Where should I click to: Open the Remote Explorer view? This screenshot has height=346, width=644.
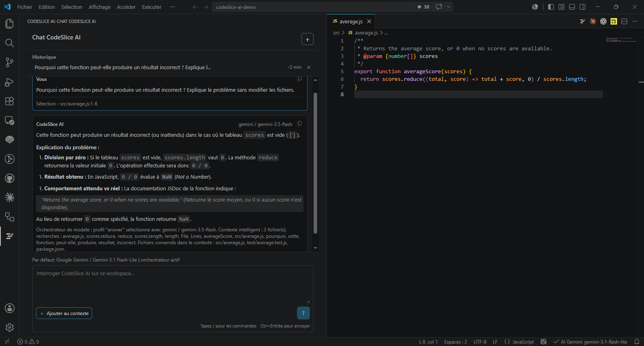tap(10, 120)
